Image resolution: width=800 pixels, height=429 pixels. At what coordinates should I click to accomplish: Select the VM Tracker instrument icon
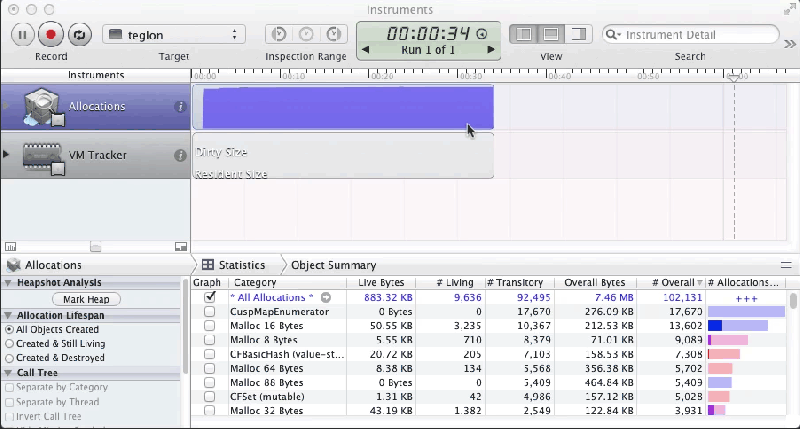pyautogui.click(x=42, y=157)
